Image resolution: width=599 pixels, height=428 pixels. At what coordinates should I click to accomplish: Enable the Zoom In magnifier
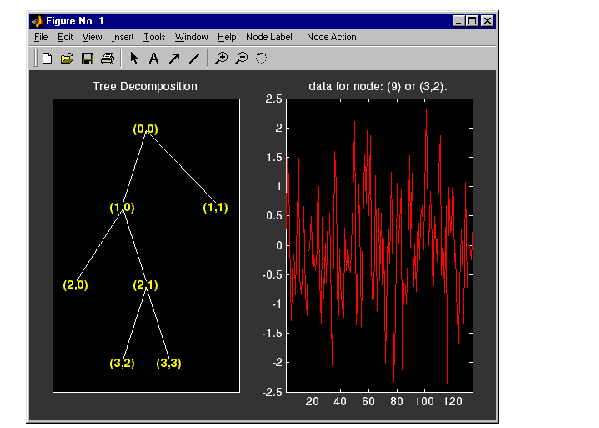point(221,58)
